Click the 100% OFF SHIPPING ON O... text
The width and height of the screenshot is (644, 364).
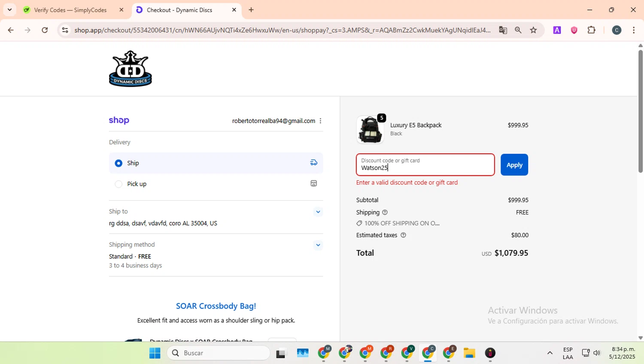point(402,223)
